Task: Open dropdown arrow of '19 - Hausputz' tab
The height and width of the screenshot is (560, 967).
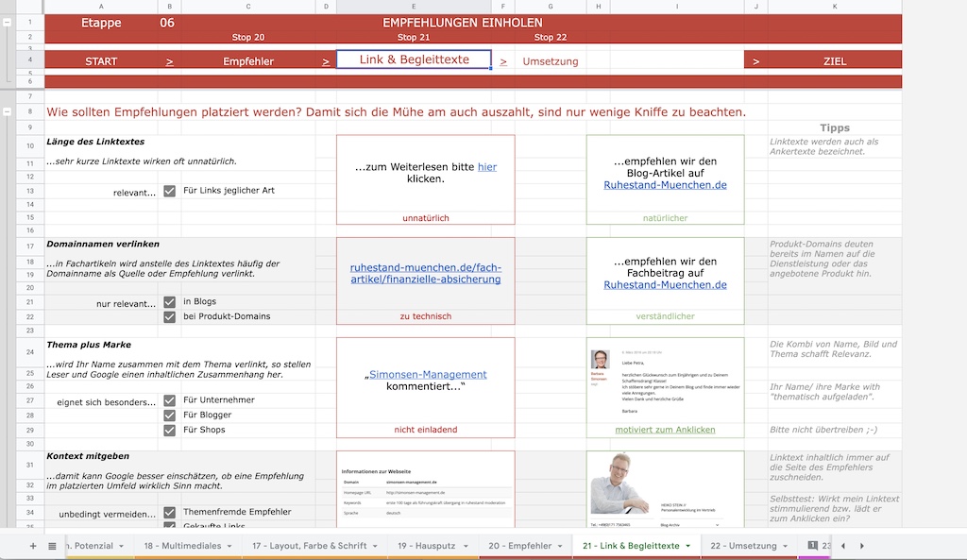Action: (x=466, y=546)
